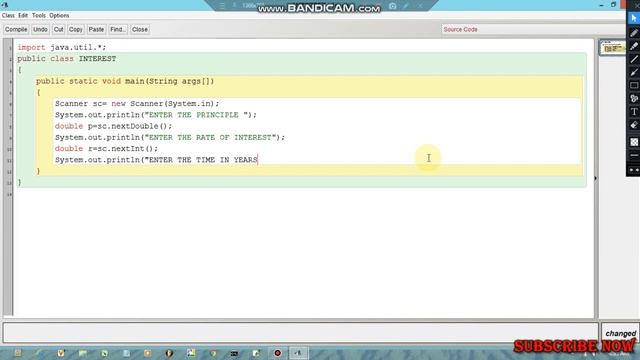This screenshot has width=640, height=360.
Task: Restore the editor window using maximize button
Action: (613, 4)
